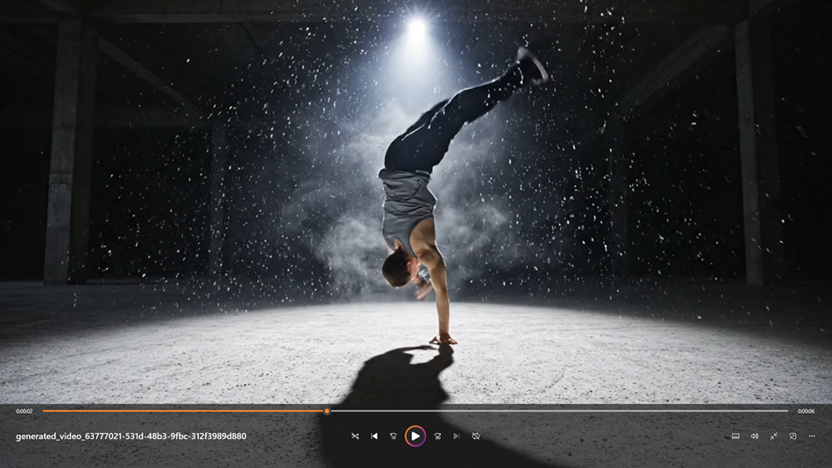Toggle repeat mode
Image resolution: width=832 pixels, height=468 pixels.
point(476,436)
